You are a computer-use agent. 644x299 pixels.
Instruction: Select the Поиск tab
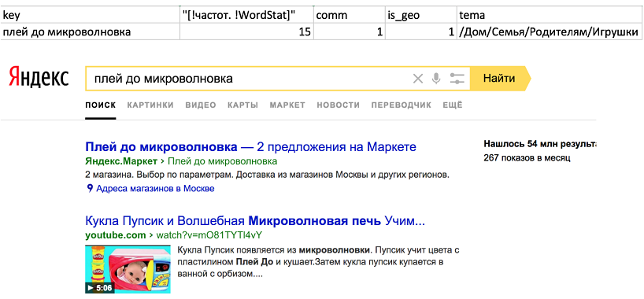pos(101,105)
